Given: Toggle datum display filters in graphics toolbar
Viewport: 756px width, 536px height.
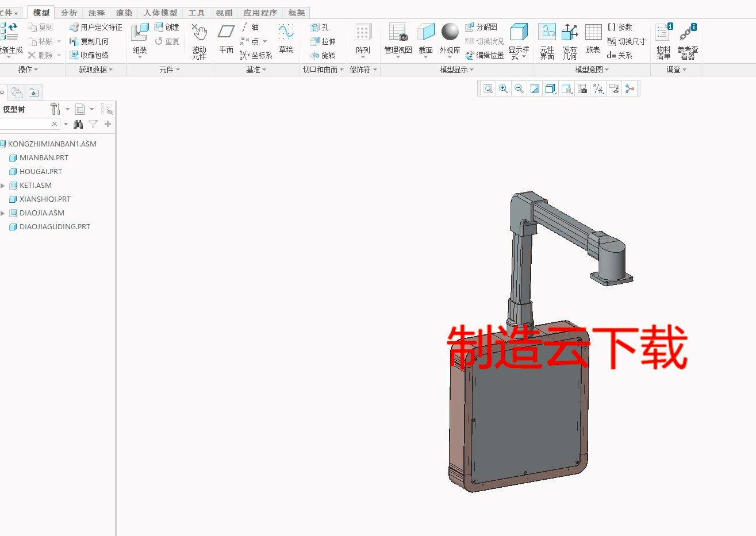Looking at the screenshot, I should (x=598, y=88).
